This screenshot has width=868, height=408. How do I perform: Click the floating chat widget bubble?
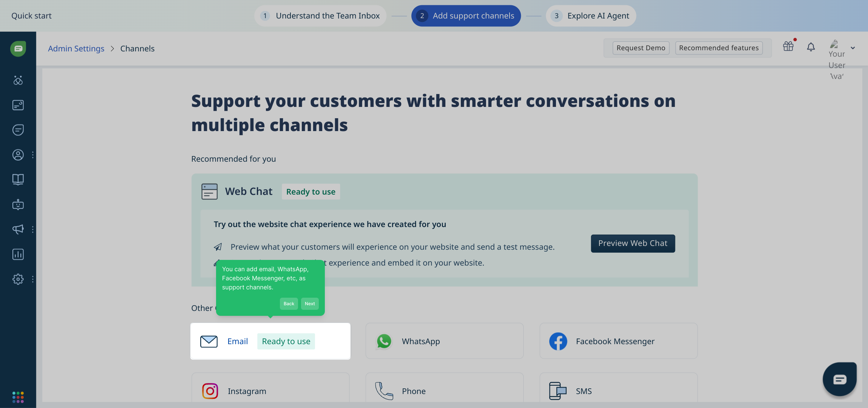pos(839,379)
